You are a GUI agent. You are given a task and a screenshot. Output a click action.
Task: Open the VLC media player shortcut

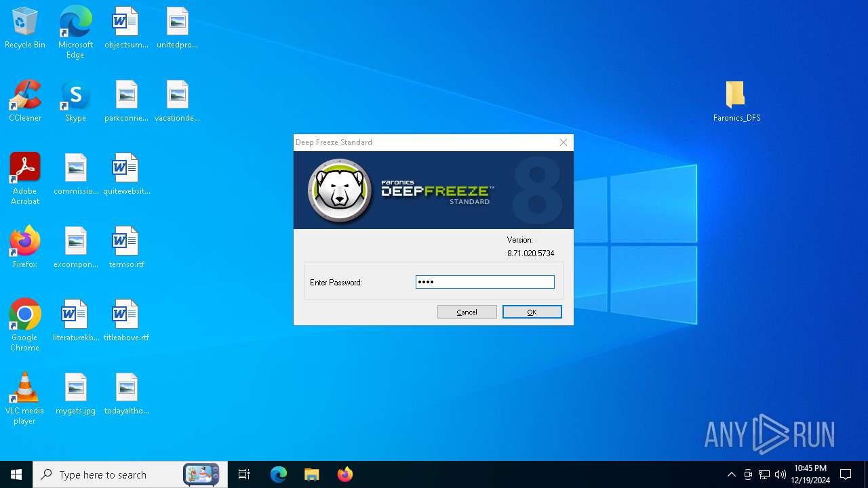(25, 399)
